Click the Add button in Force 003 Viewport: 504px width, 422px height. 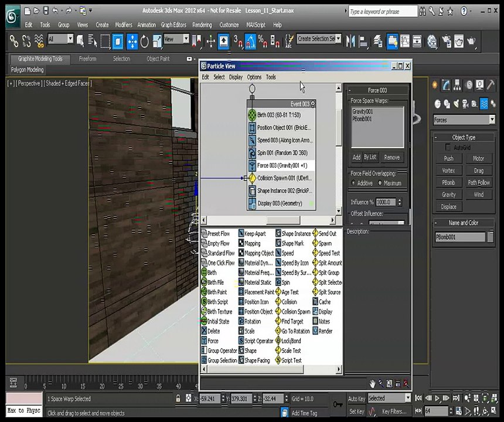pyautogui.click(x=356, y=157)
